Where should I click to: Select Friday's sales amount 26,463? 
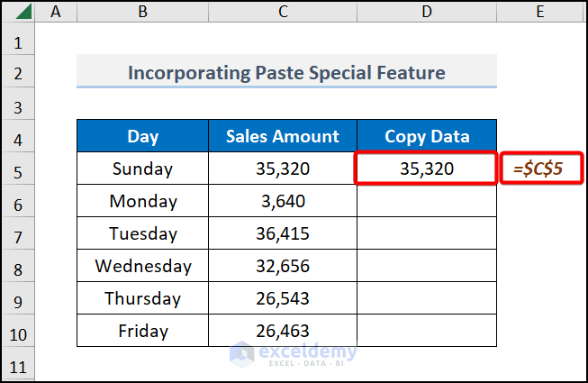pos(283,331)
